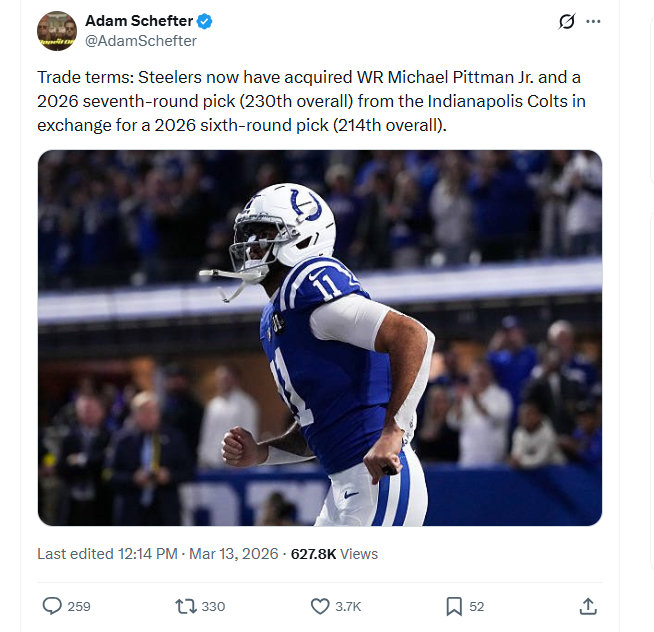Click the 52 bookmarks count

477,606
